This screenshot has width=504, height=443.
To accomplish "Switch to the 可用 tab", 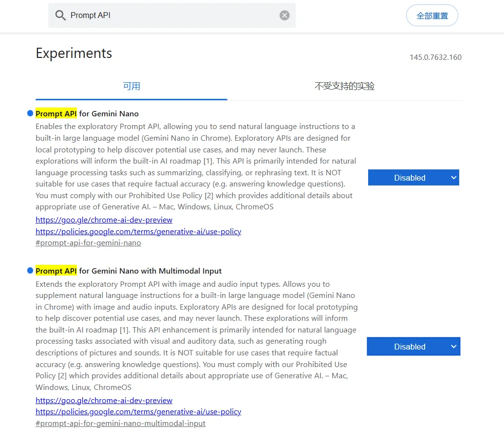I will (x=131, y=86).
